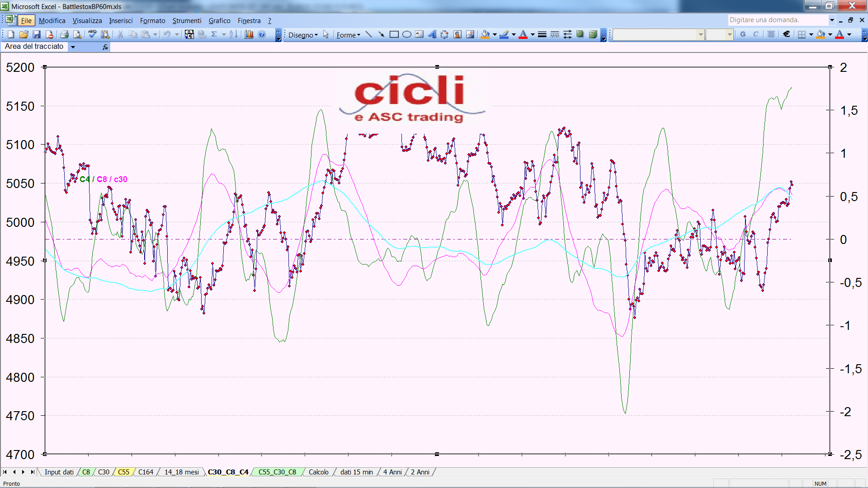
Task: Open the Grafico menu
Action: click(x=219, y=21)
